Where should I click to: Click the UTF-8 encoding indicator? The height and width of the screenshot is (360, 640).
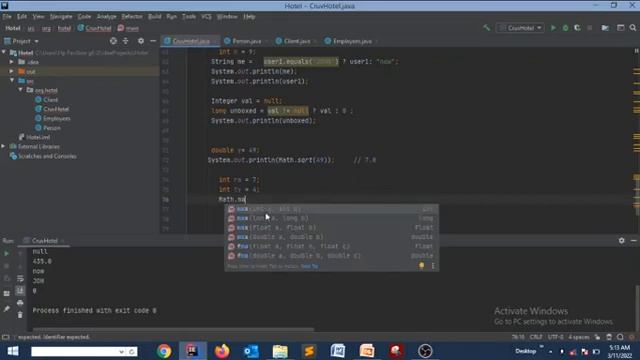point(555,337)
